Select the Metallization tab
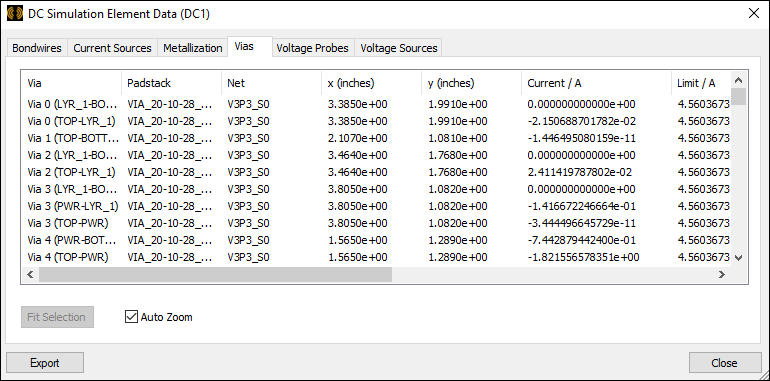The width and height of the screenshot is (770, 381). (x=192, y=48)
